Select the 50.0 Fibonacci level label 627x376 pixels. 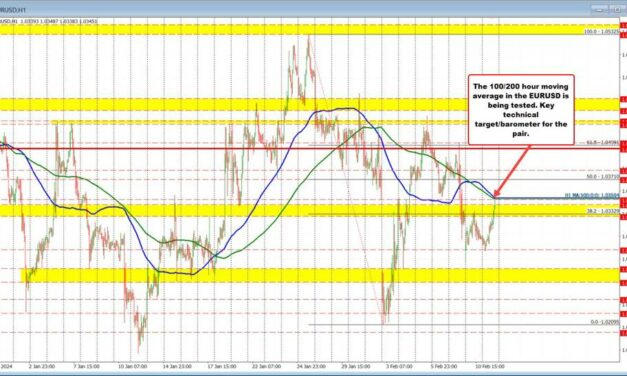point(603,176)
